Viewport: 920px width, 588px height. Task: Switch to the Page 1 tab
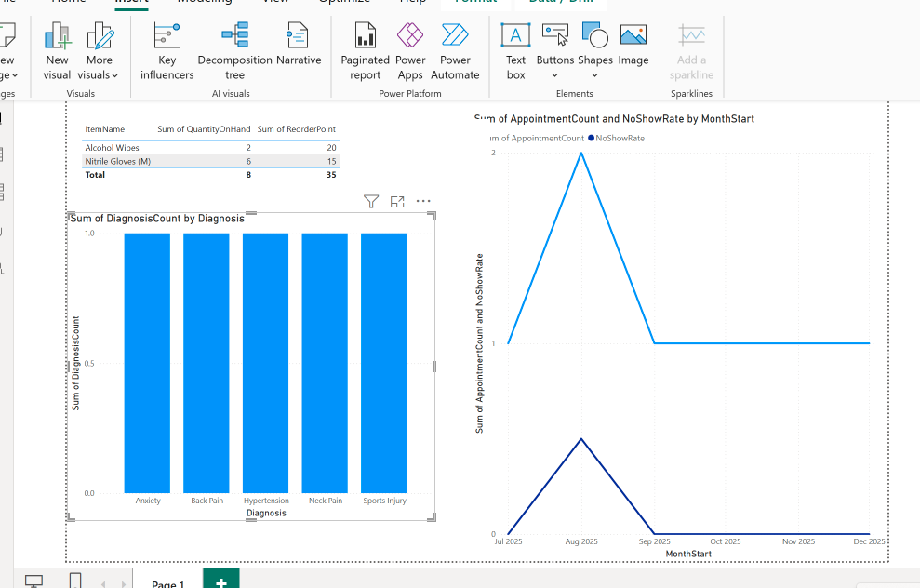(x=168, y=584)
